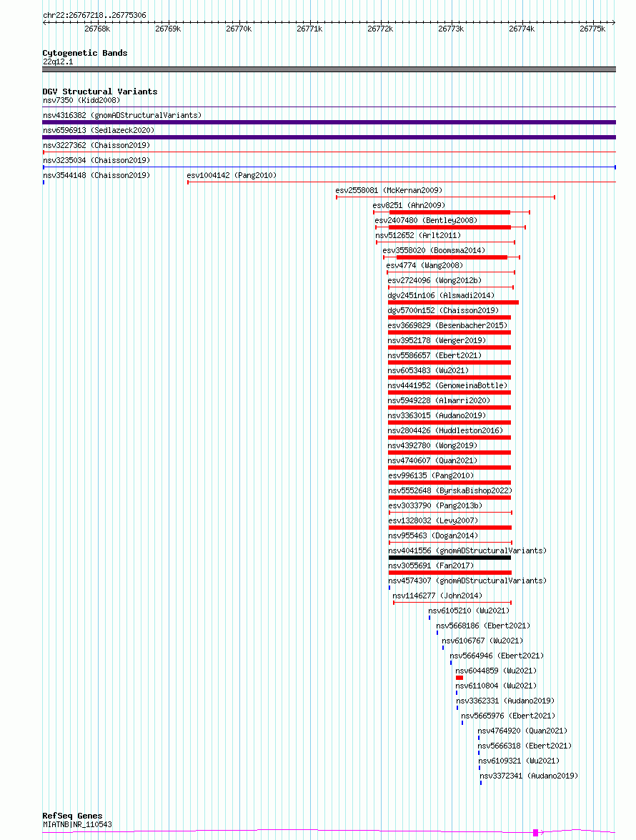Click nsv6106767 (Wu2021) label
This screenshot has height=840, width=636.
482,640
